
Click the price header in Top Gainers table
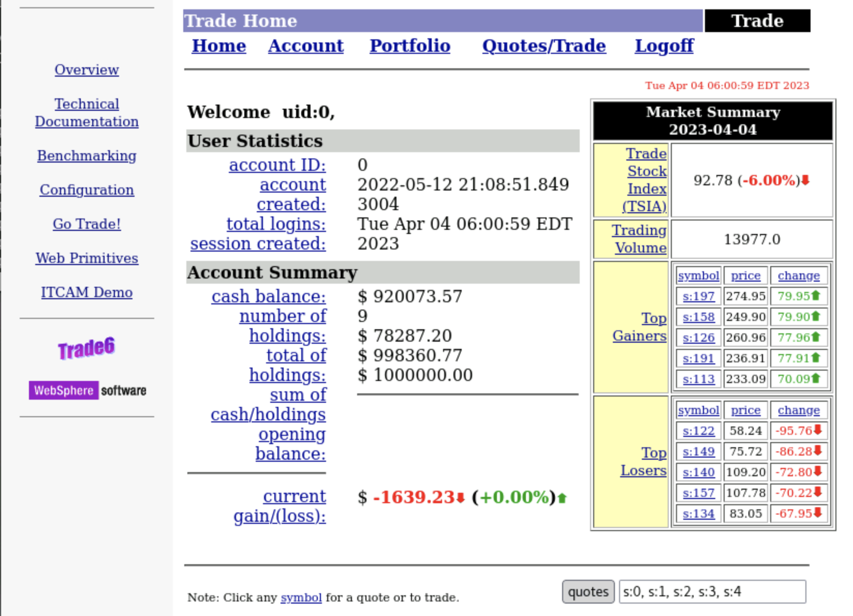(746, 275)
